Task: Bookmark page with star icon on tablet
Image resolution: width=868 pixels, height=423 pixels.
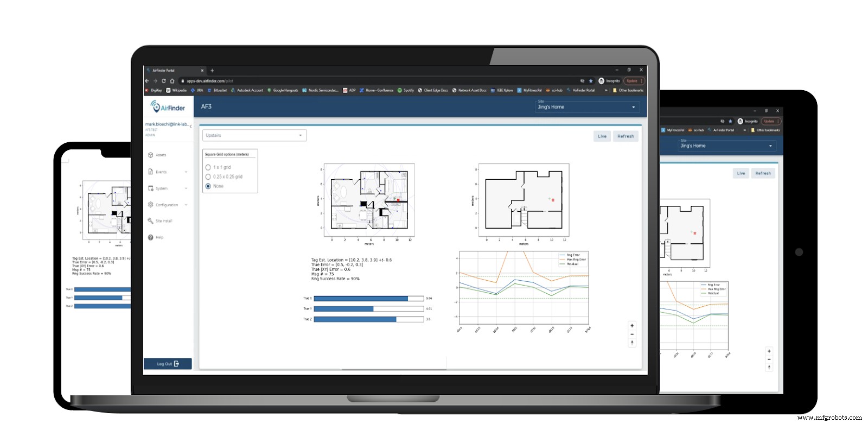Action: click(730, 121)
